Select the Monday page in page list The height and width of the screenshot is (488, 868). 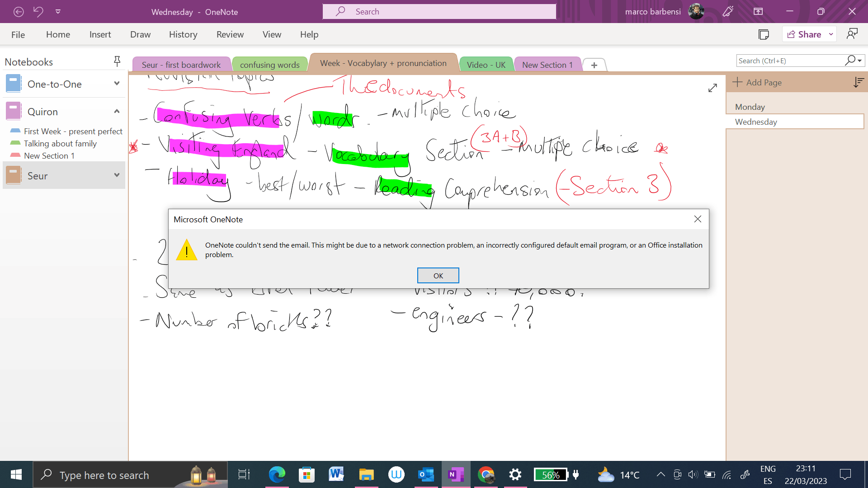click(x=750, y=107)
